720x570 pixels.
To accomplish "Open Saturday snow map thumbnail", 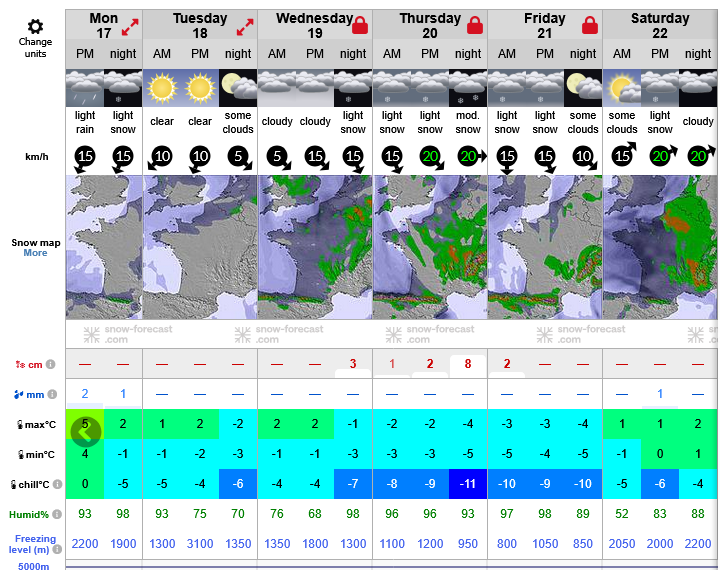I will coord(660,247).
